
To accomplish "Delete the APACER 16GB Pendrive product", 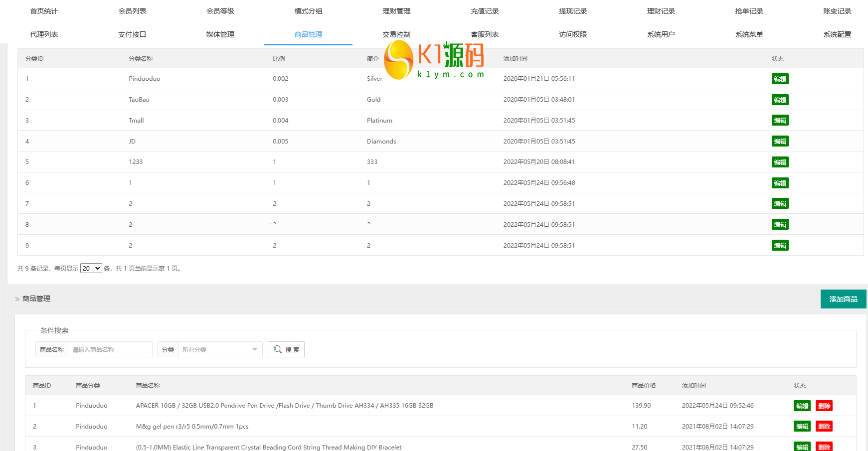I will pos(824,406).
